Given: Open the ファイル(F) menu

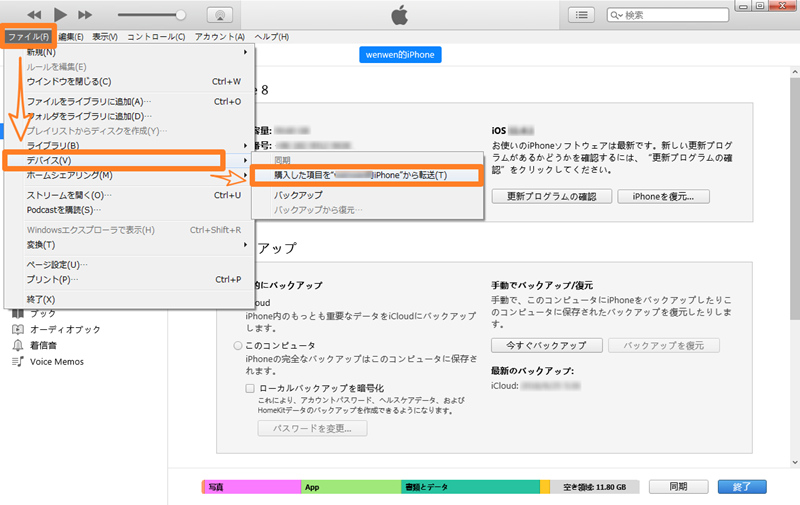Looking at the screenshot, I should pos(28,37).
